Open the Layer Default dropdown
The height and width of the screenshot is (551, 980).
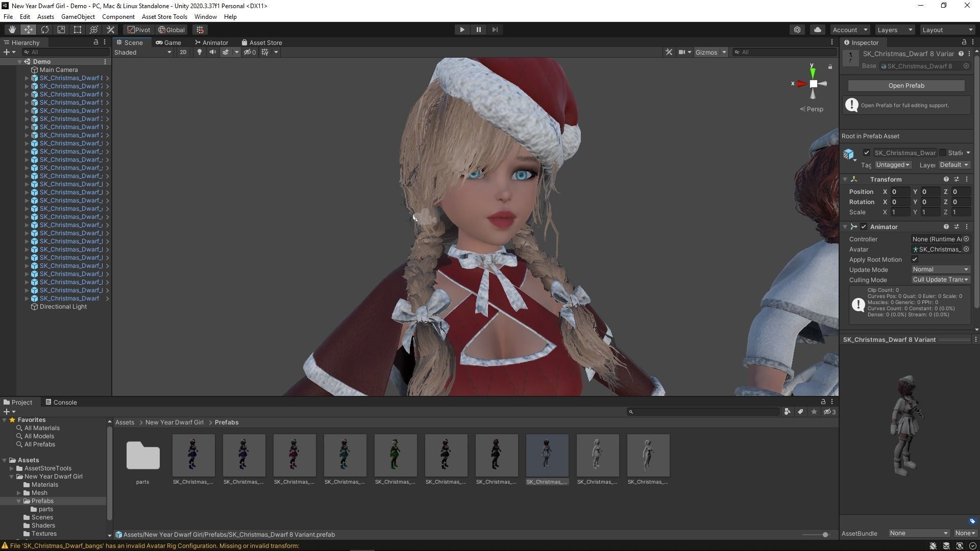coord(954,165)
